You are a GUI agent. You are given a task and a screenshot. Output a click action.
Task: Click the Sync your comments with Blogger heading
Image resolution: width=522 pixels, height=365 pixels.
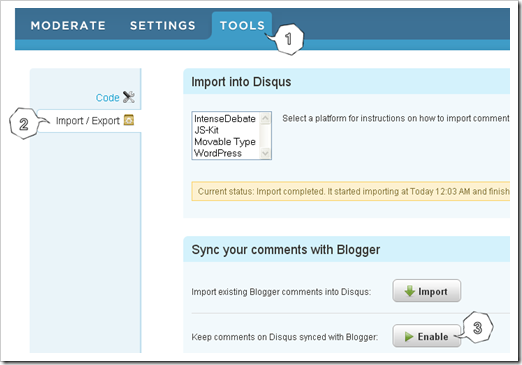pos(286,250)
